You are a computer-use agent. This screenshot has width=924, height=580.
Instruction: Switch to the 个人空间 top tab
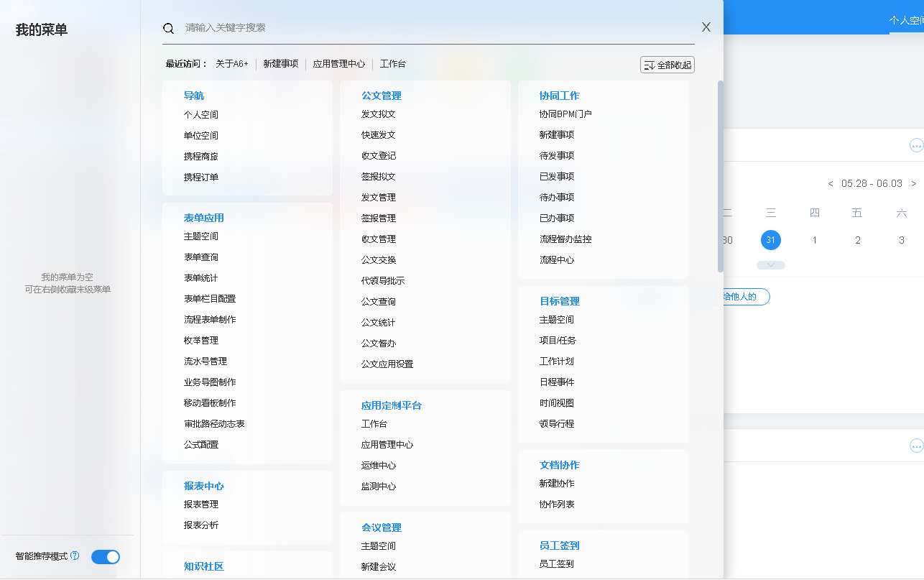(906, 21)
